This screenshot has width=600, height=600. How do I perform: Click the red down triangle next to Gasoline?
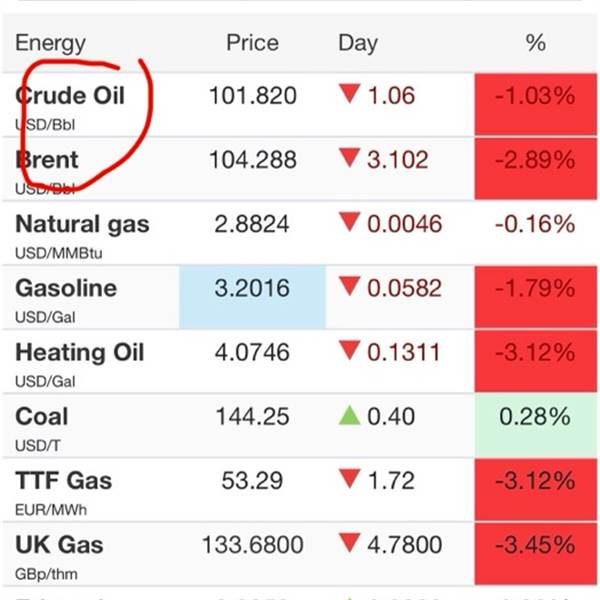tap(349, 288)
